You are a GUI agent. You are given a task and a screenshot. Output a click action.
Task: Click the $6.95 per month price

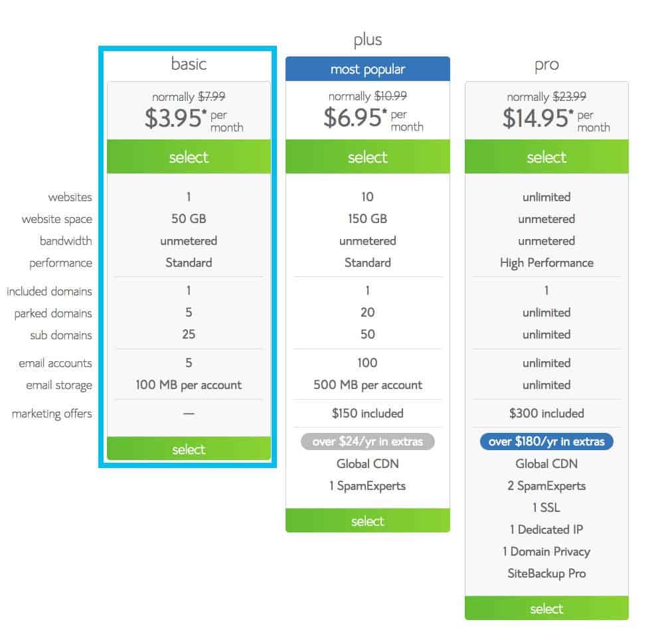pyautogui.click(x=373, y=118)
